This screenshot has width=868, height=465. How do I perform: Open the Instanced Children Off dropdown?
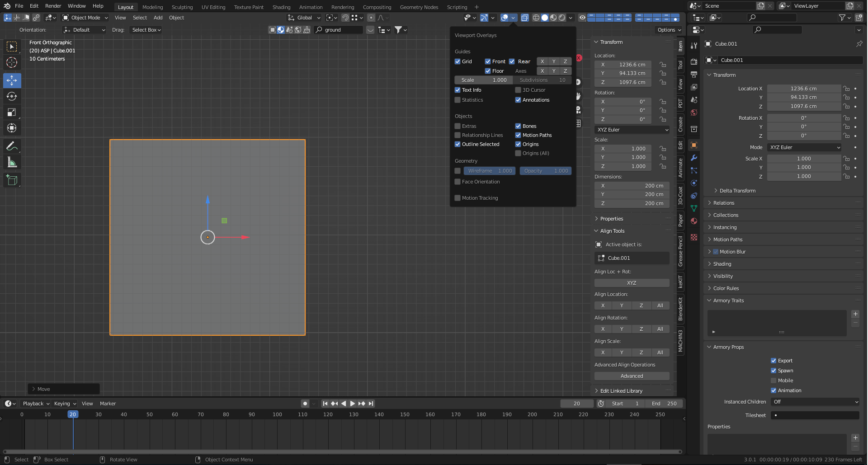pyautogui.click(x=815, y=402)
